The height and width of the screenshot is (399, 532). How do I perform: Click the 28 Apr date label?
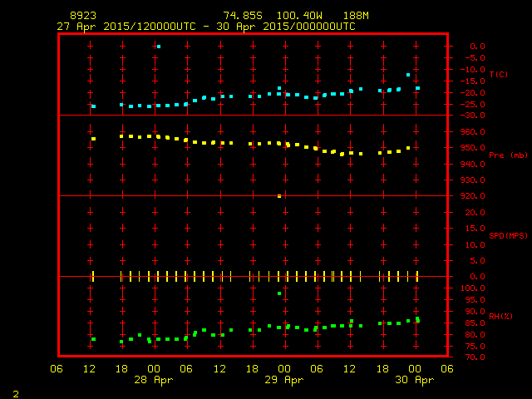tap(154, 380)
